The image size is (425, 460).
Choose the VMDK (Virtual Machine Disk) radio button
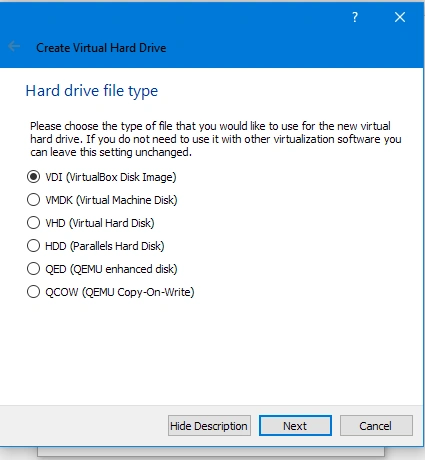(x=33, y=200)
